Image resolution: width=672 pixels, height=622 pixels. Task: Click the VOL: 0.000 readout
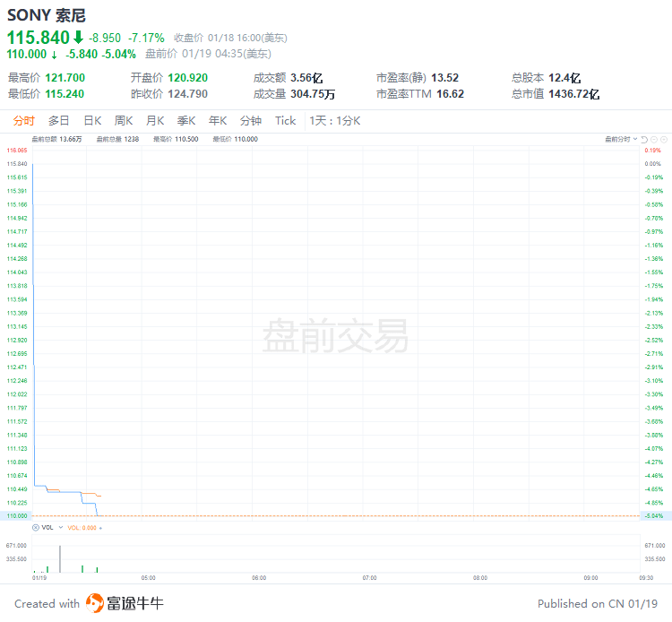[x=82, y=528]
